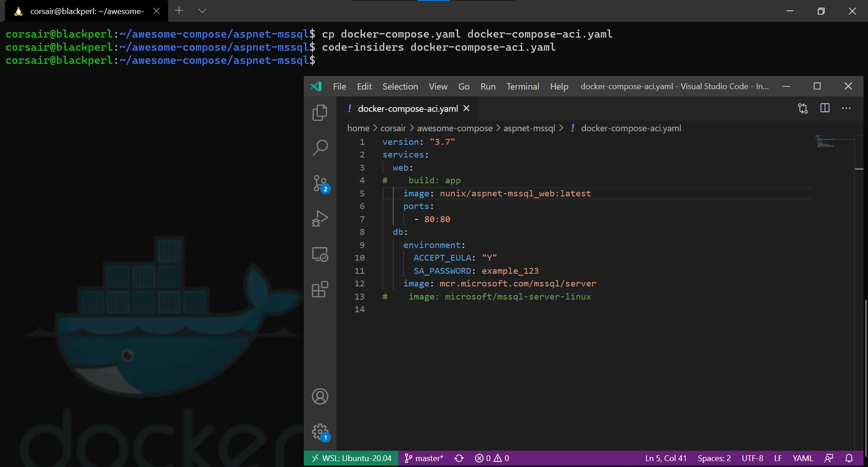The width and height of the screenshot is (868, 467).
Task: Open the Explorer view in activity bar
Action: pyautogui.click(x=320, y=113)
